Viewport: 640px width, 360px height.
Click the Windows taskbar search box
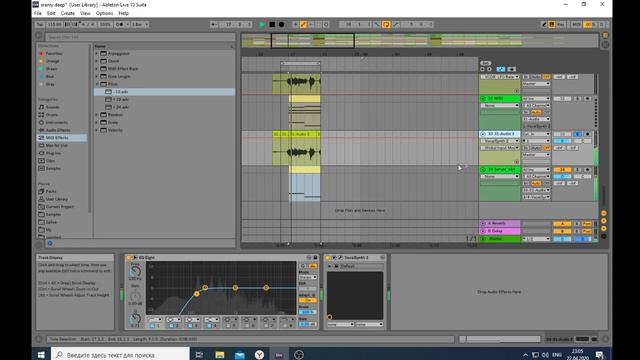(x=120, y=355)
